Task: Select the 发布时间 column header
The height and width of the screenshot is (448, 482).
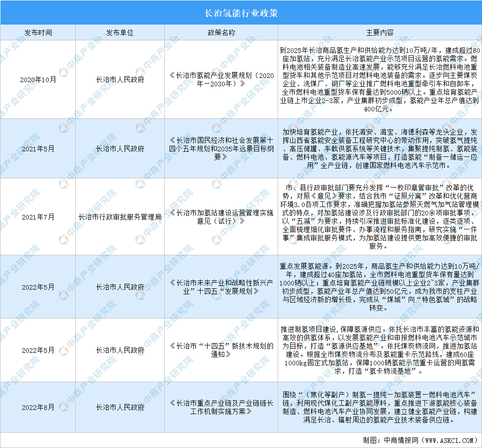Action: coord(38,32)
